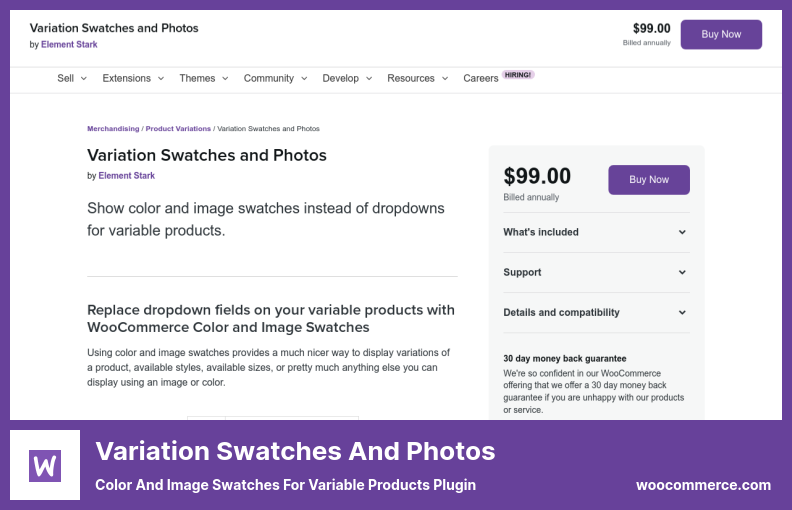
Task: Open the Product Variations breadcrumb link
Action: pyautogui.click(x=178, y=129)
